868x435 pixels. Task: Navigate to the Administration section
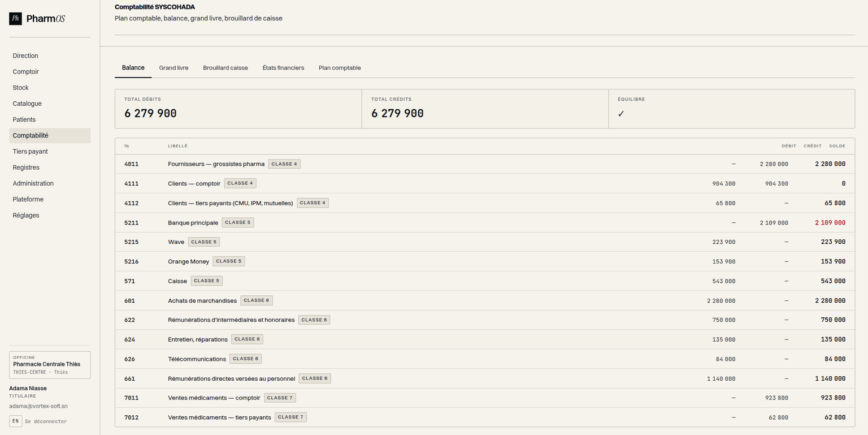click(x=33, y=183)
